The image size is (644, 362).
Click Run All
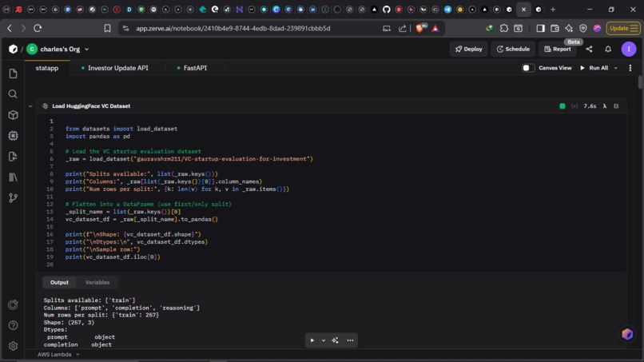(594, 68)
